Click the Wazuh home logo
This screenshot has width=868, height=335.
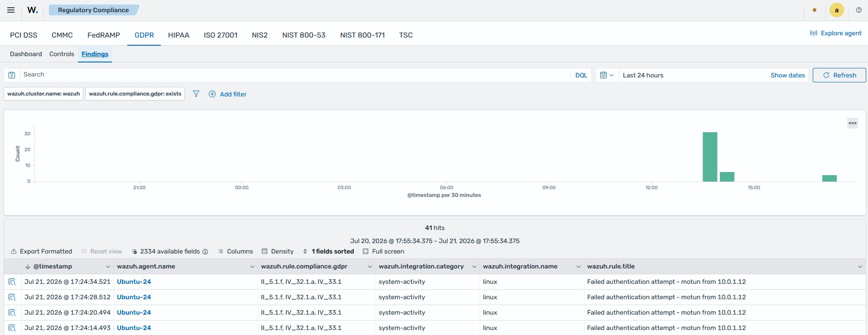point(33,10)
